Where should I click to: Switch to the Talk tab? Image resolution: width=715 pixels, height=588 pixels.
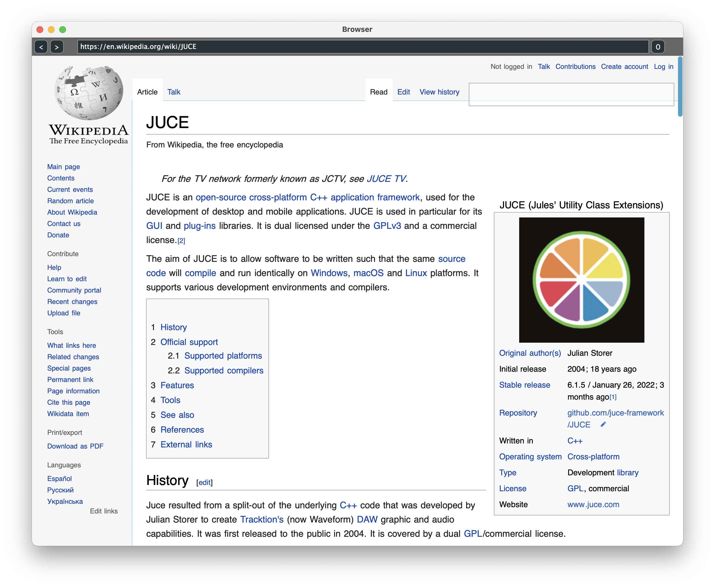tap(174, 92)
